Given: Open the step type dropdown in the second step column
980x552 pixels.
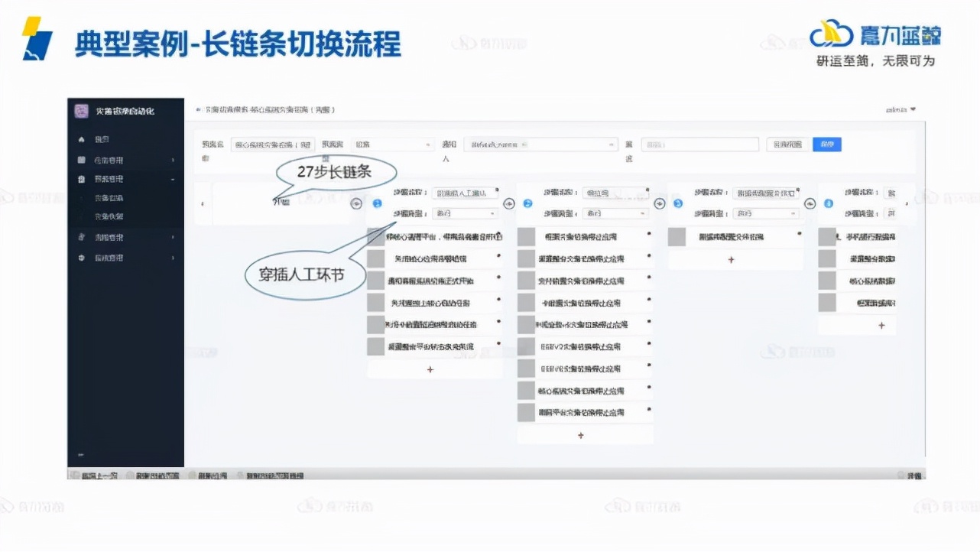Looking at the screenshot, I should click(x=616, y=213).
